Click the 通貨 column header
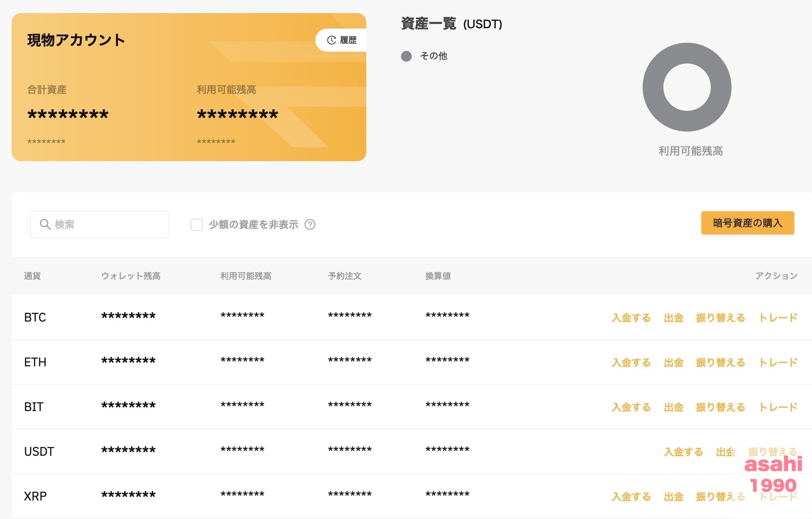Viewport: 812px width, 519px height. (32, 276)
